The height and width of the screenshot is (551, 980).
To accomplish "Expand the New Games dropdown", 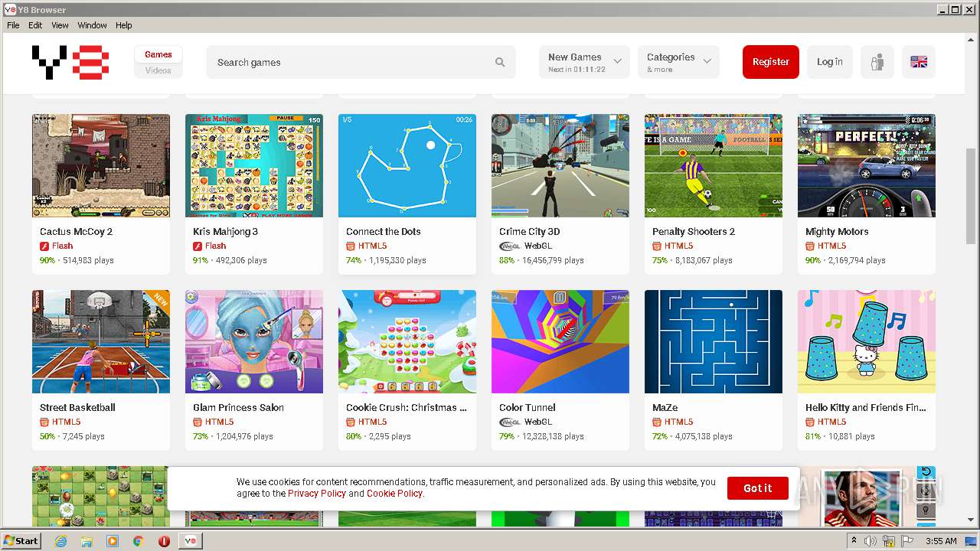I will pos(584,62).
